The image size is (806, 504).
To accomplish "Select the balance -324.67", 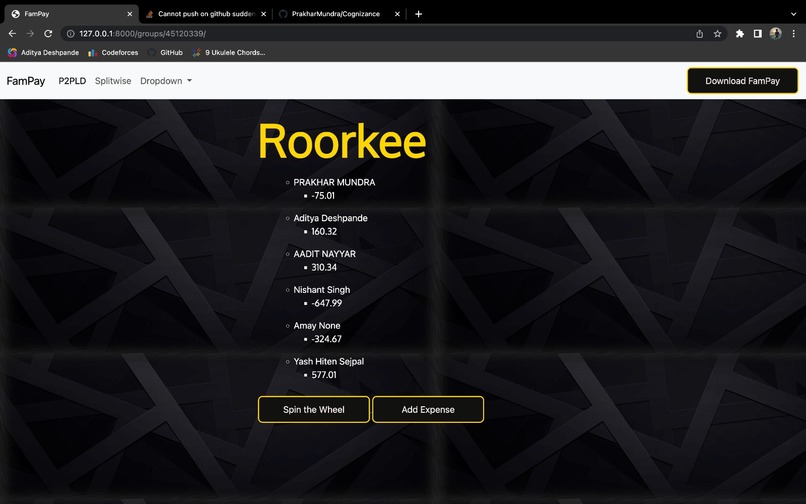I will (x=326, y=339).
